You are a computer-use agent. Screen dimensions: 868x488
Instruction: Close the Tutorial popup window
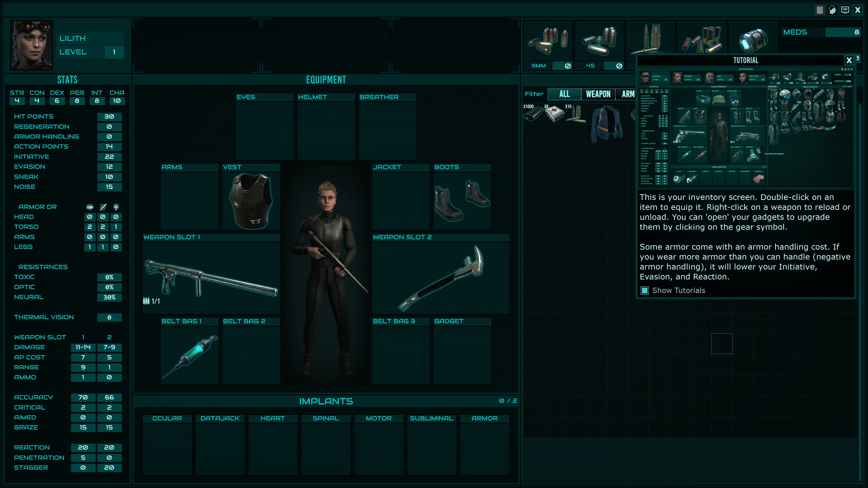click(849, 60)
